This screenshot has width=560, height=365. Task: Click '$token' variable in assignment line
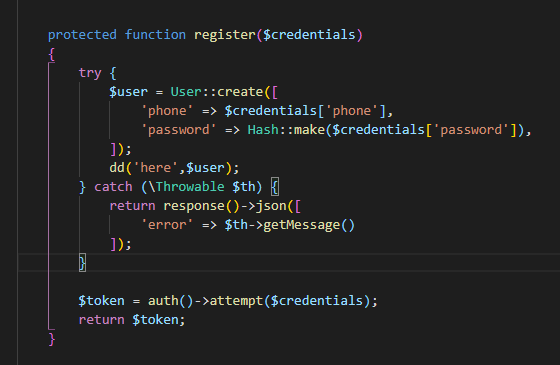click(101, 301)
